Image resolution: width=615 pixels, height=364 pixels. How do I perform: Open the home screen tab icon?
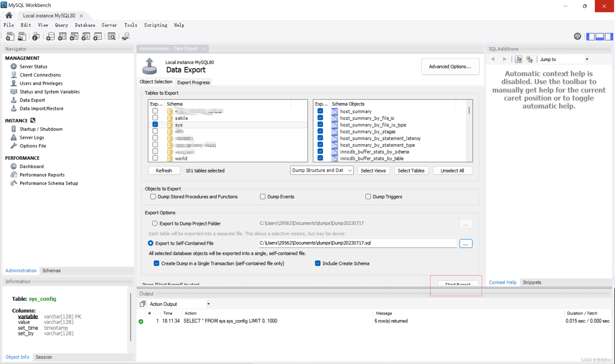click(9, 16)
